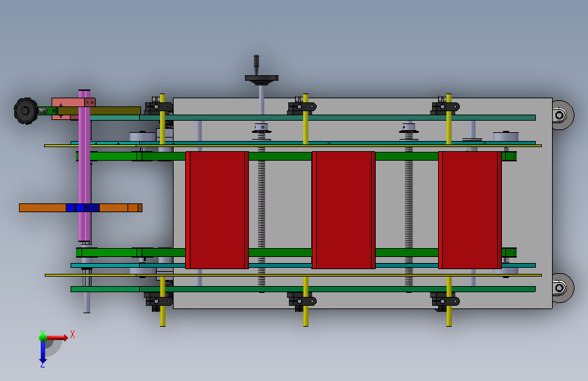Select the middle red panel
This screenshot has height=381, width=588.
pos(343,210)
